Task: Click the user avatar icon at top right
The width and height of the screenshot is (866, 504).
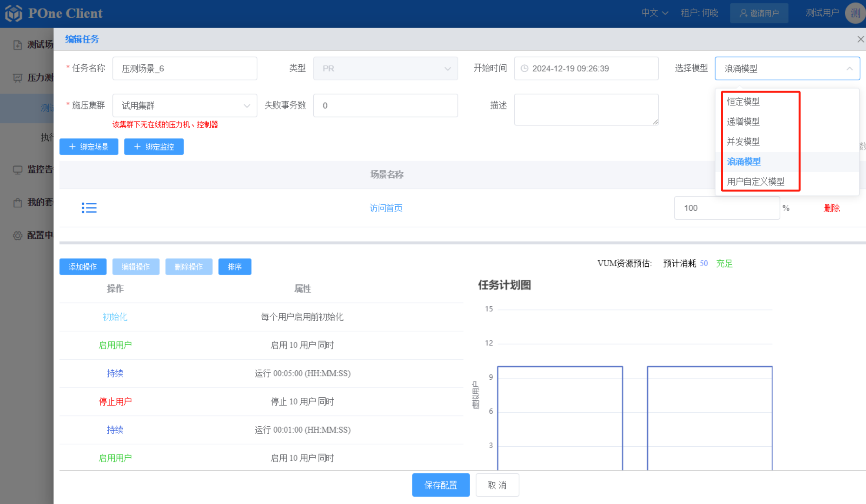Action: [x=855, y=13]
